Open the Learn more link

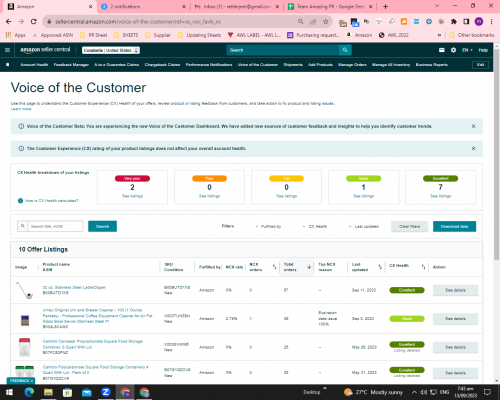pyautogui.click(x=21, y=109)
